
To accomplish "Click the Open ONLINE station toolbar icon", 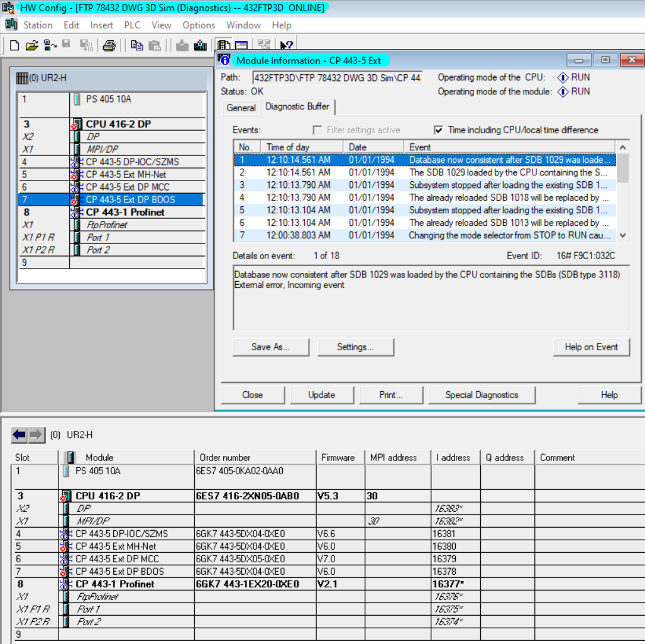I will [50, 45].
